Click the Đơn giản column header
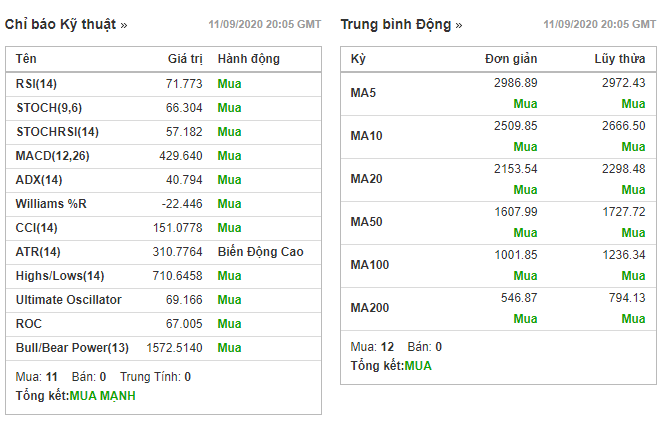 coord(511,60)
